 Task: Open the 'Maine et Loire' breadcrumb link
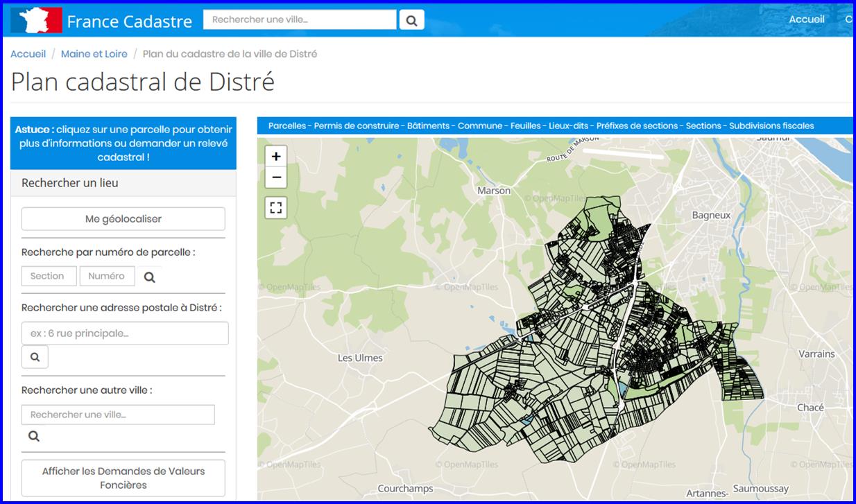(x=94, y=54)
